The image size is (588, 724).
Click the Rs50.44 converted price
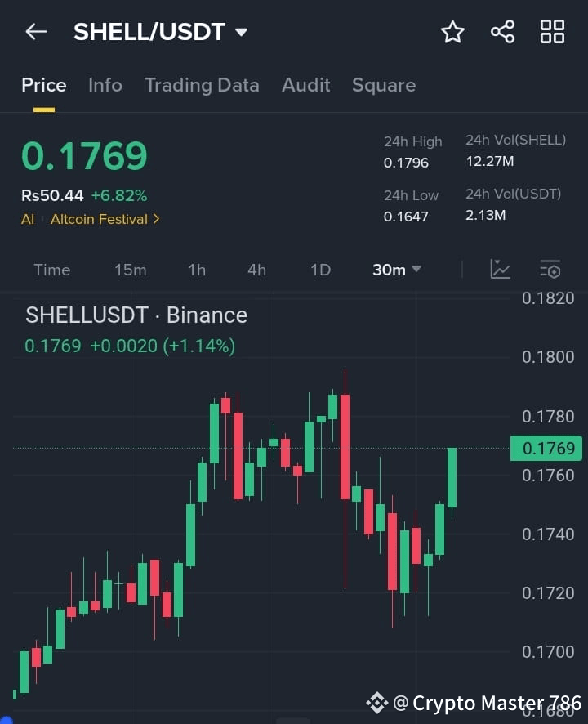pyautogui.click(x=52, y=195)
